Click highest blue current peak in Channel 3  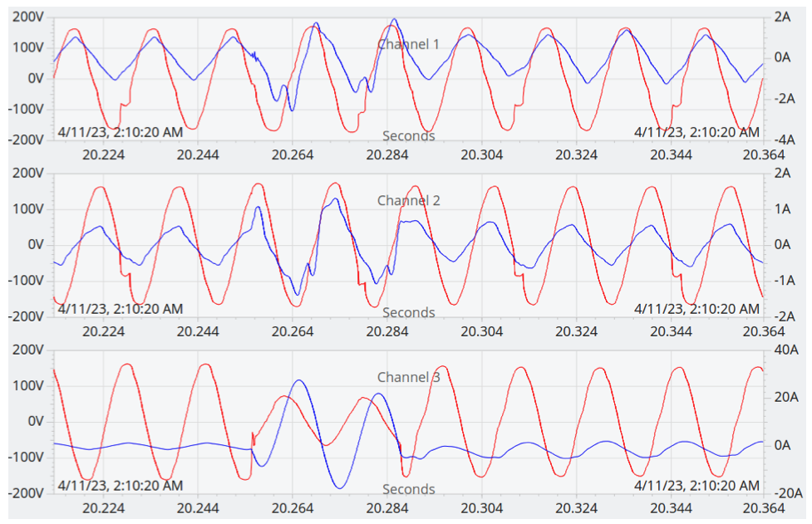(298, 380)
